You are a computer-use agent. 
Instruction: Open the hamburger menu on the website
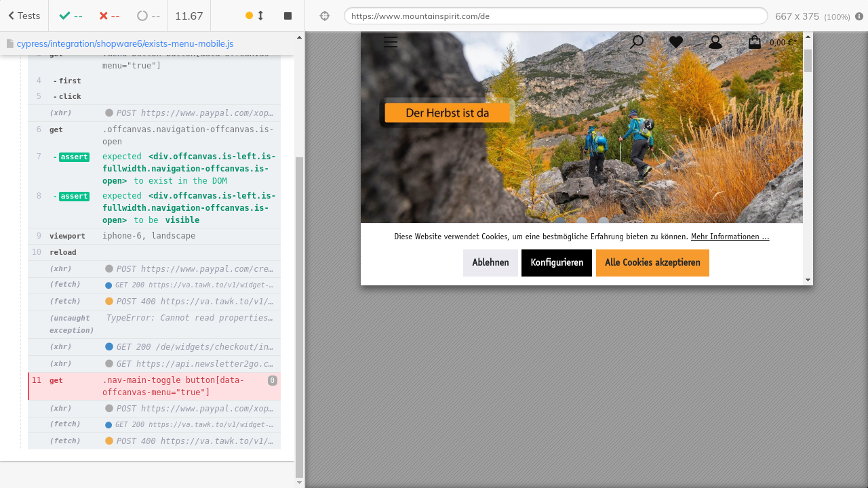[x=390, y=42]
